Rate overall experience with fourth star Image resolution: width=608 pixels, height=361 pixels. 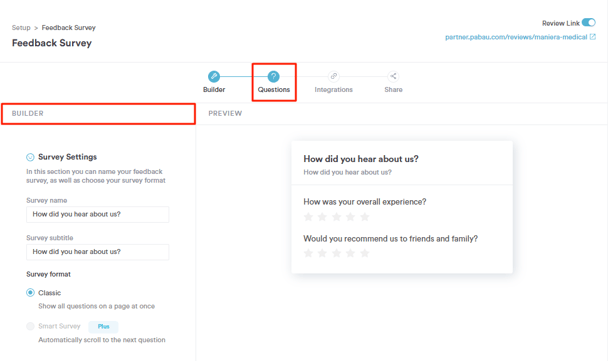click(351, 217)
